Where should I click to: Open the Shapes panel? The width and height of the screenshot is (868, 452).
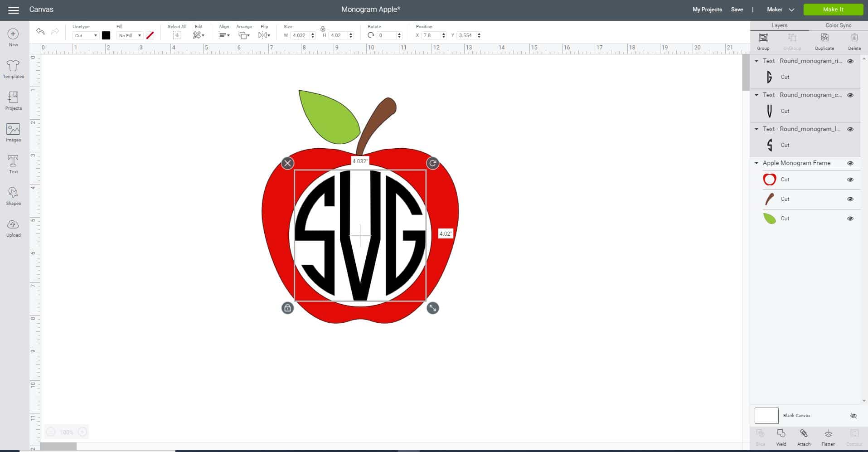(x=13, y=196)
